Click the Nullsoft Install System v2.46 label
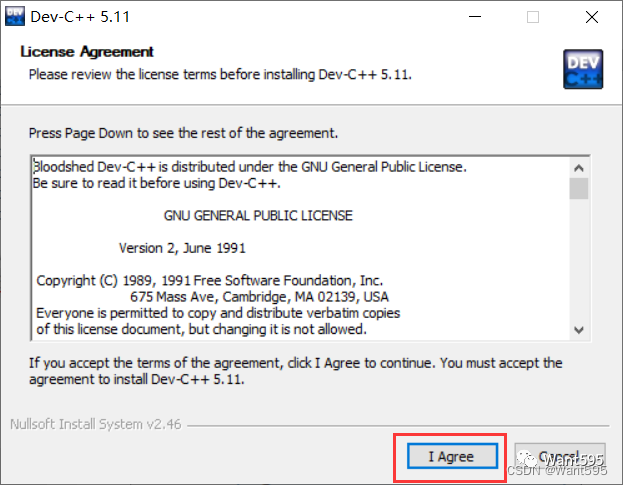 pos(96,424)
